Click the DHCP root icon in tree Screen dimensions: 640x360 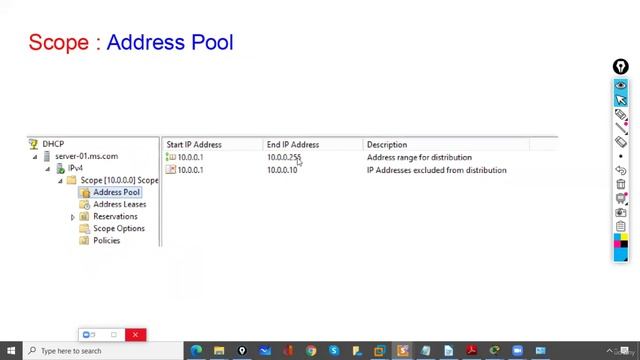click(x=33, y=144)
